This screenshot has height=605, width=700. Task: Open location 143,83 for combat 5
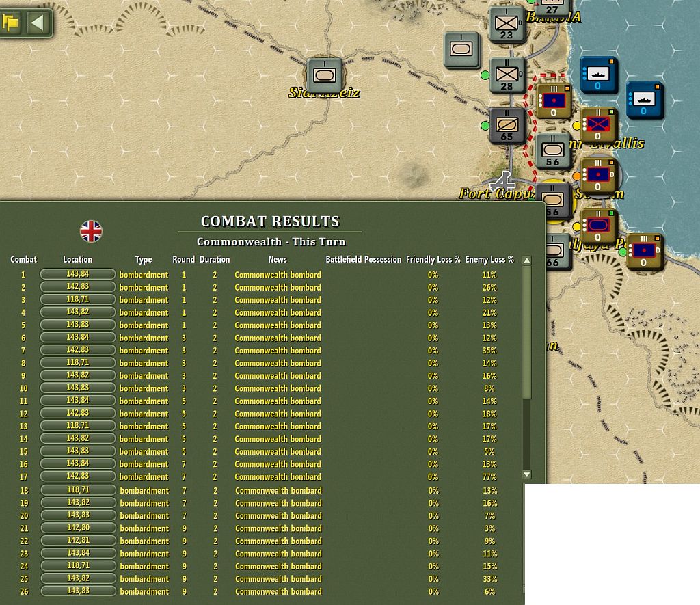point(78,325)
